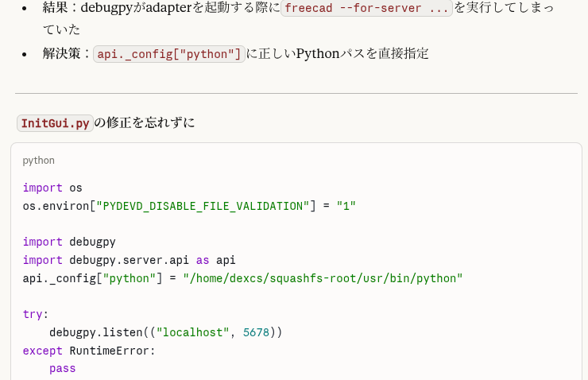Click the '解決策：' bullet label
Image resolution: width=588 pixels, height=380 pixels.
point(68,54)
